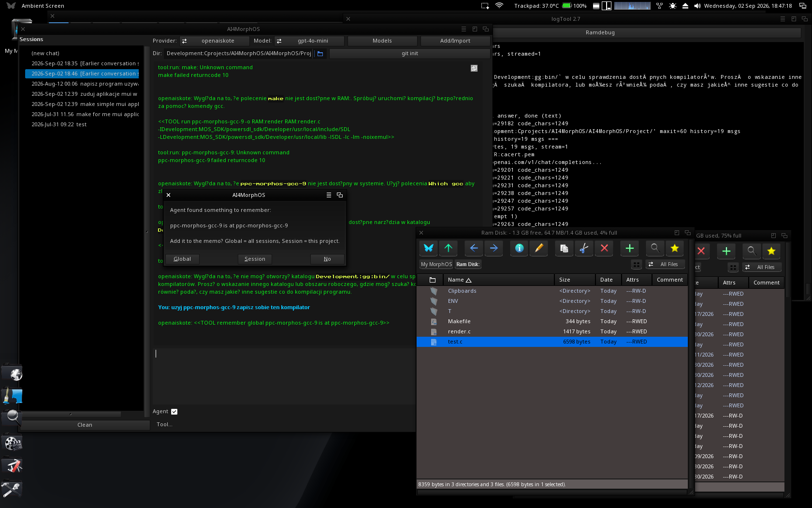This screenshot has height=508, width=812.
Task: Click the folder browse icon next to Dir field
Action: tap(320, 54)
